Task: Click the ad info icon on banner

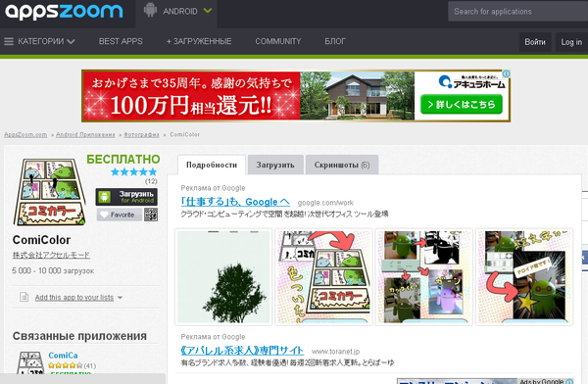Action: tap(506, 73)
